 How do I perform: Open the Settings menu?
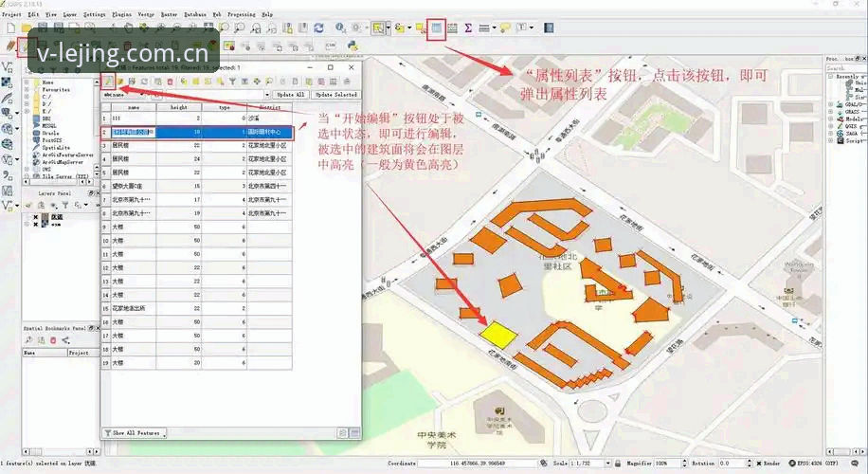click(94, 14)
